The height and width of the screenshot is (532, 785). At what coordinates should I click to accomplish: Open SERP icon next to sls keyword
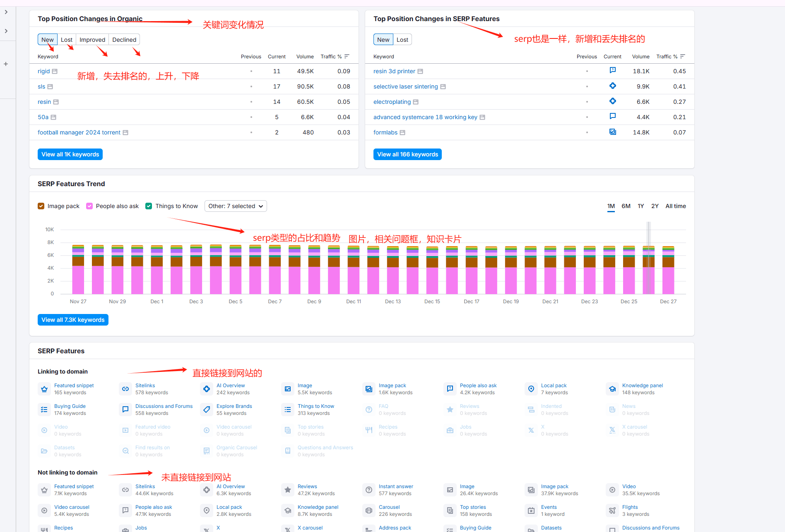point(50,86)
